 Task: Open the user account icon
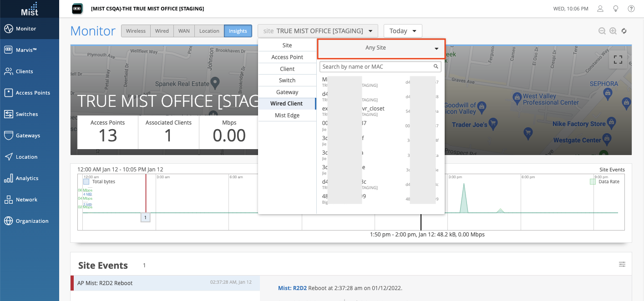(600, 9)
